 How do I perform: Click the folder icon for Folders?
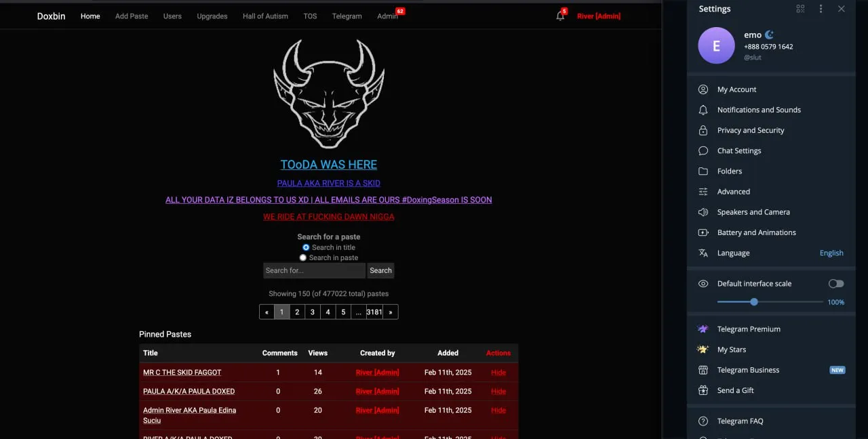pos(703,171)
